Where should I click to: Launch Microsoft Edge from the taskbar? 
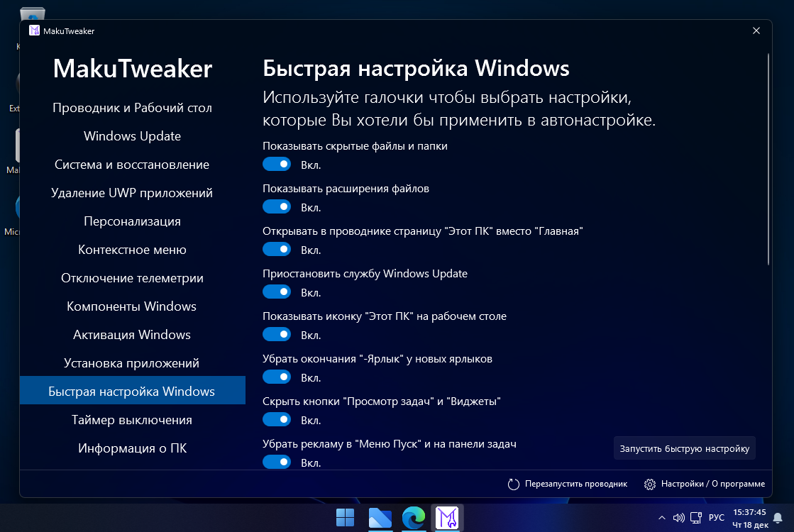click(413, 518)
